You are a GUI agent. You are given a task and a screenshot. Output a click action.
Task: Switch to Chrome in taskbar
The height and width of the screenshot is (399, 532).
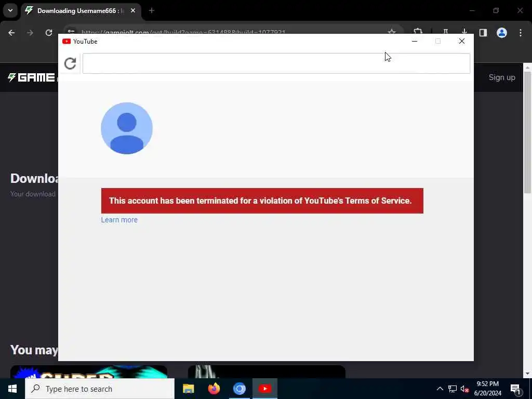click(x=239, y=389)
